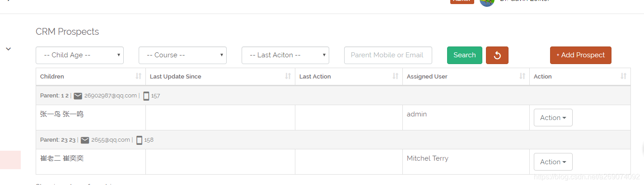Open Action dropdown for Mitchel Terry row
This screenshot has height=185, width=644.
(x=553, y=162)
